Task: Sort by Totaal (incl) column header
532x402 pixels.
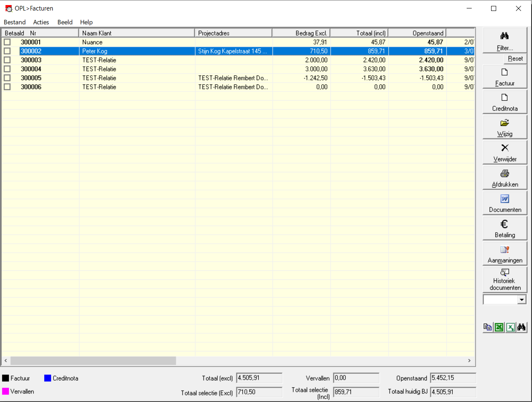Action: click(359, 33)
